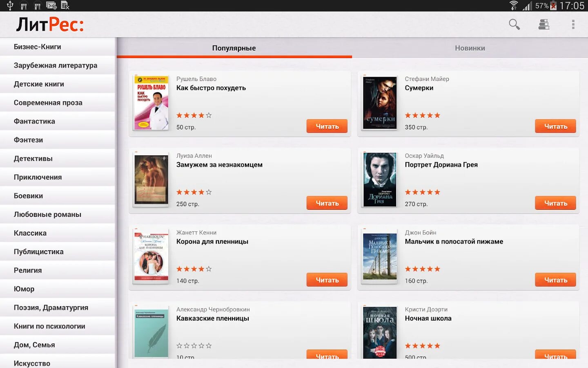
Task: Read Портрет Дориана Грея via Читать
Action: point(556,203)
